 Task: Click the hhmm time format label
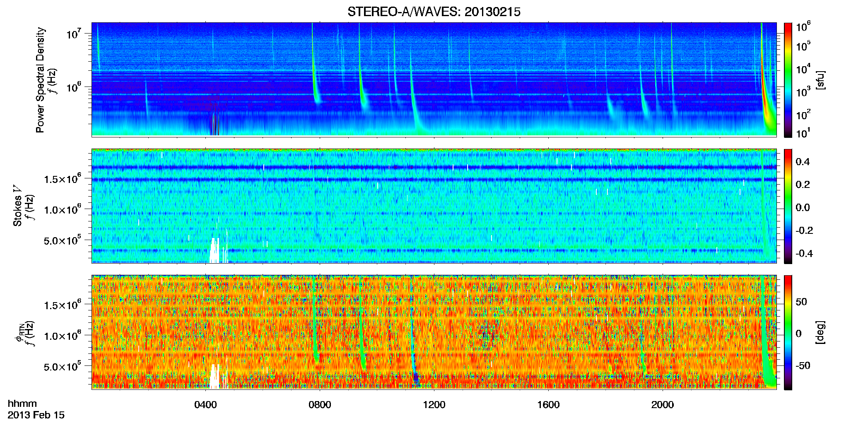click(x=22, y=404)
